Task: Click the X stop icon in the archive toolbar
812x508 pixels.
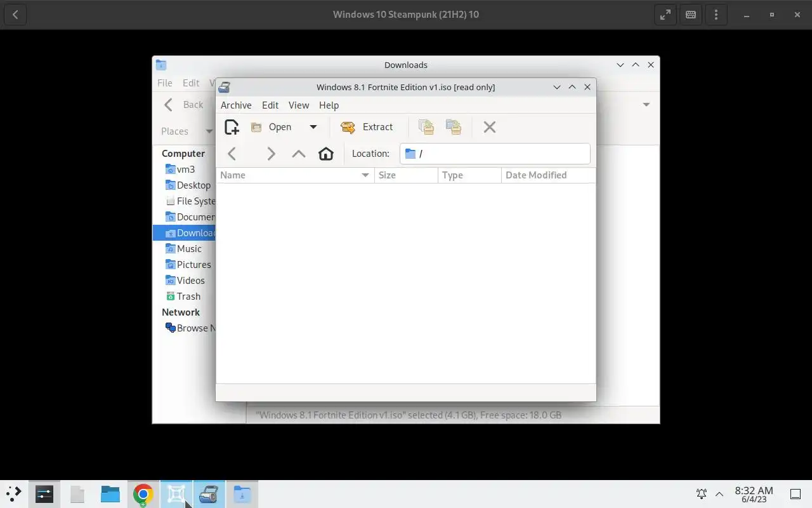Action: click(490, 127)
